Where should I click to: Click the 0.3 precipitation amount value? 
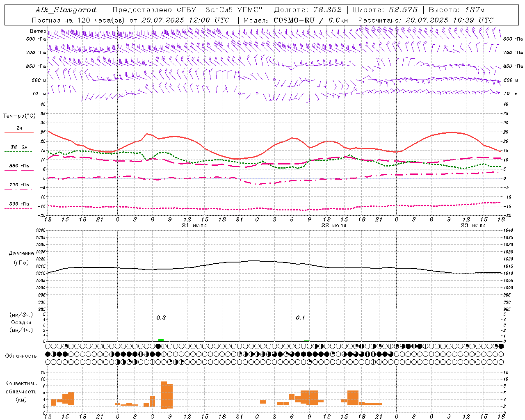pos(161,317)
